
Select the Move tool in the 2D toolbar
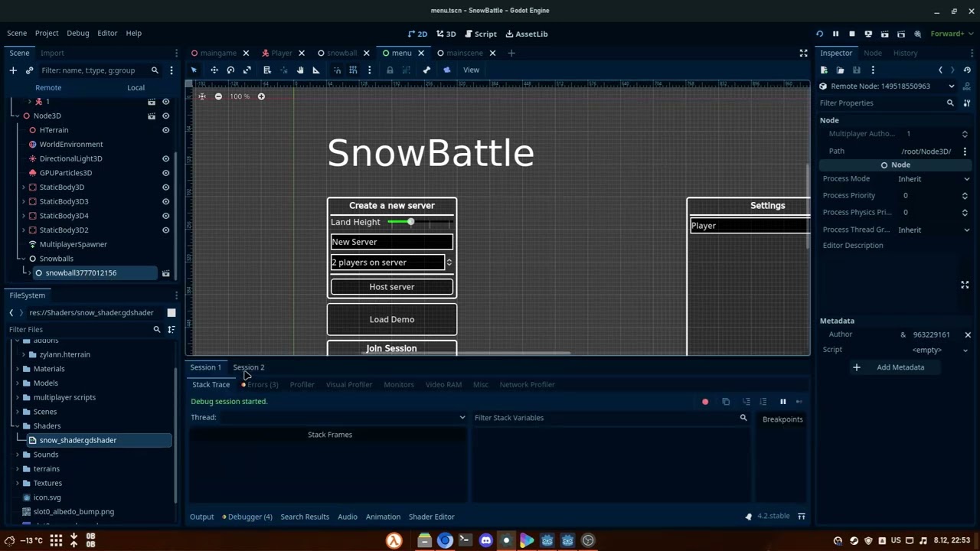click(214, 70)
